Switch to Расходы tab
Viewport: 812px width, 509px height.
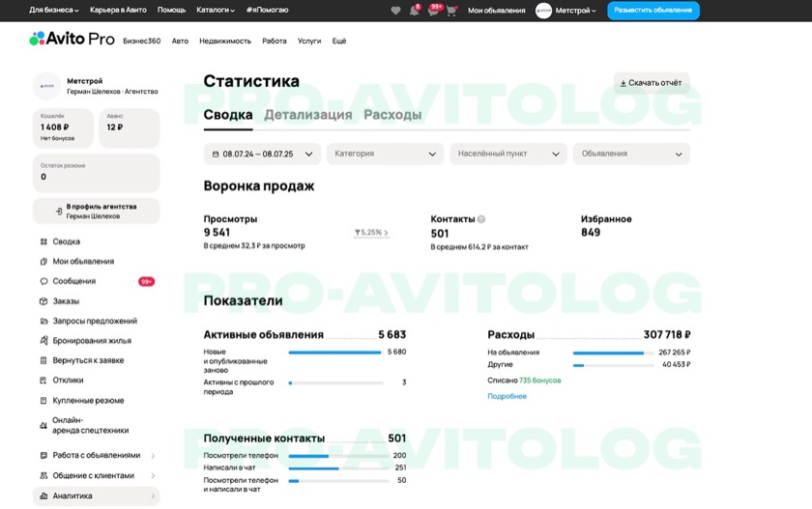point(392,115)
